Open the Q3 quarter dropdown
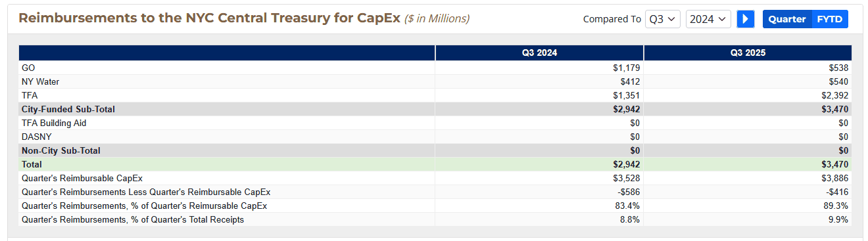 coord(662,19)
